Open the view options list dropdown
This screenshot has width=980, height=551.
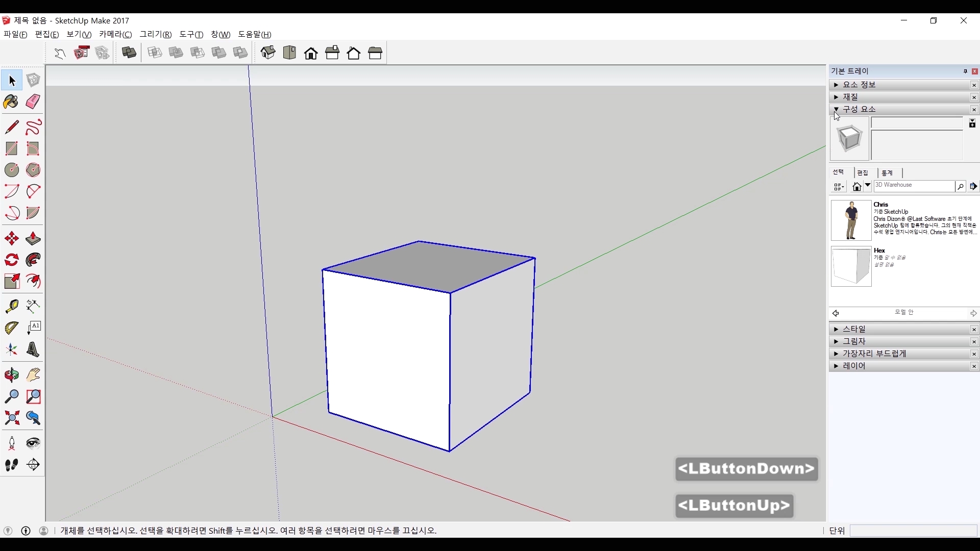pyautogui.click(x=839, y=187)
